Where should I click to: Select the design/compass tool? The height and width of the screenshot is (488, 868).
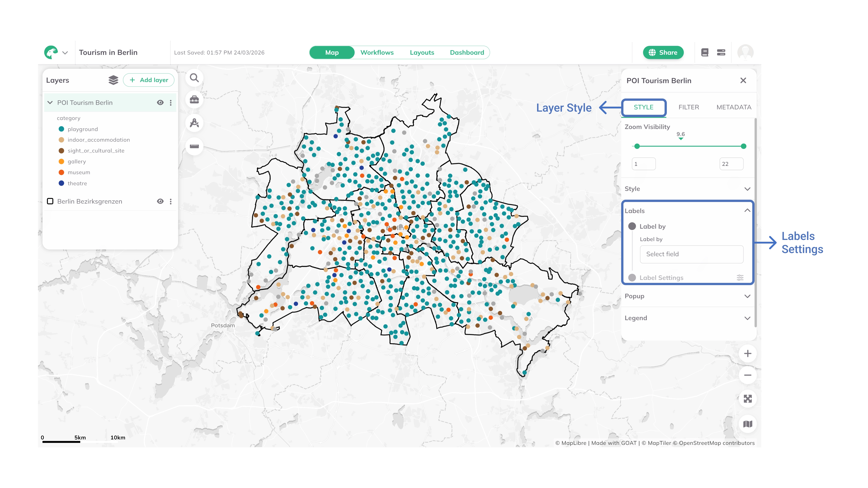(194, 123)
